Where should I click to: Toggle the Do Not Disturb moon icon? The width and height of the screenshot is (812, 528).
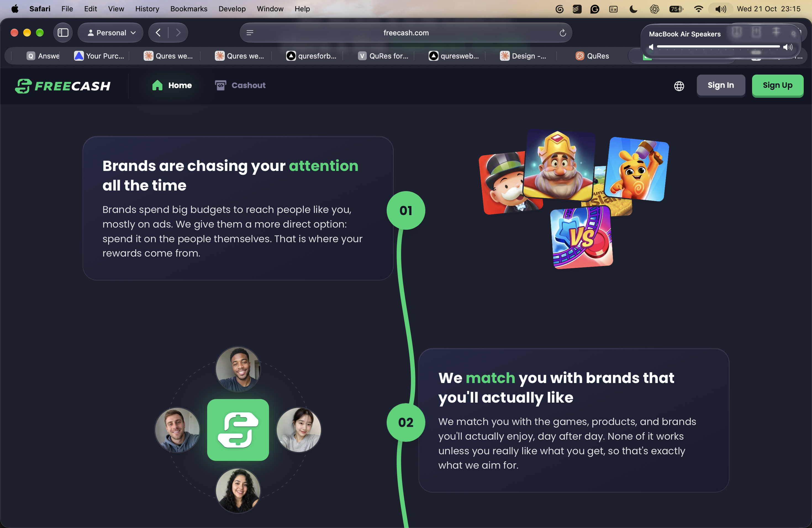(633, 9)
